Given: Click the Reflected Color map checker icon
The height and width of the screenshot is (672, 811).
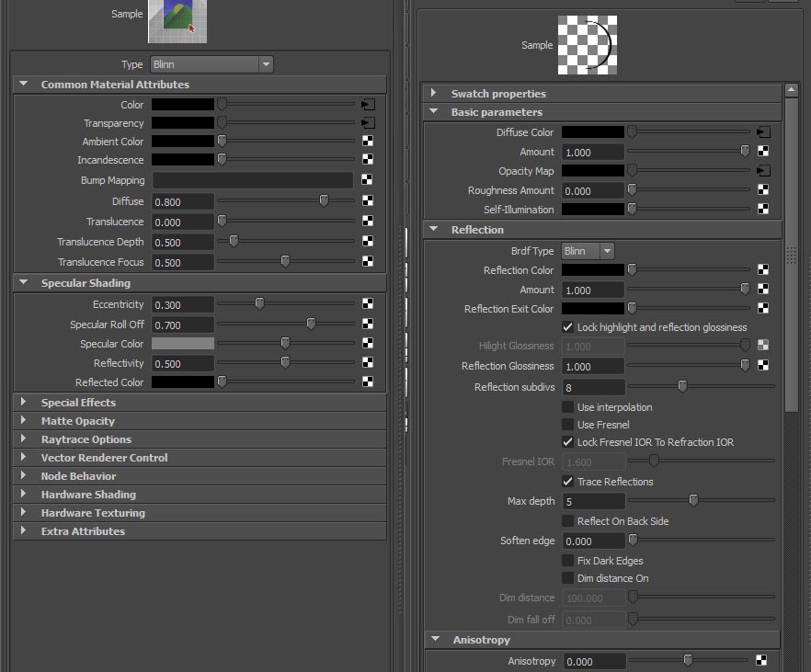Looking at the screenshot, I should tap(368, 382).
